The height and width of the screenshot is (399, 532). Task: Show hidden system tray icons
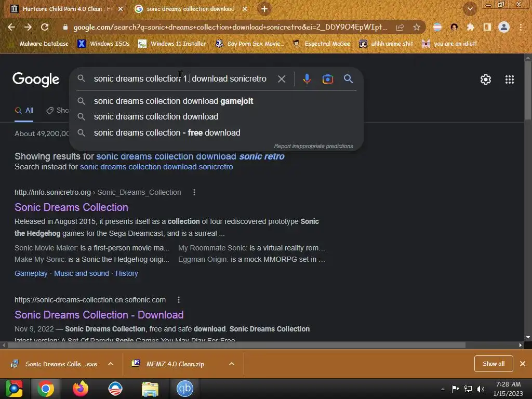pos(443,389)
